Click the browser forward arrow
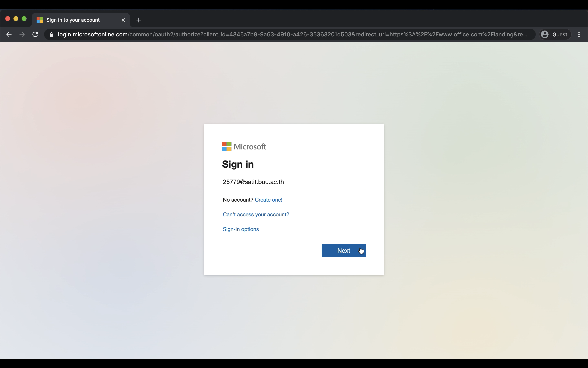The image size is (588, 368). [22, 34]
